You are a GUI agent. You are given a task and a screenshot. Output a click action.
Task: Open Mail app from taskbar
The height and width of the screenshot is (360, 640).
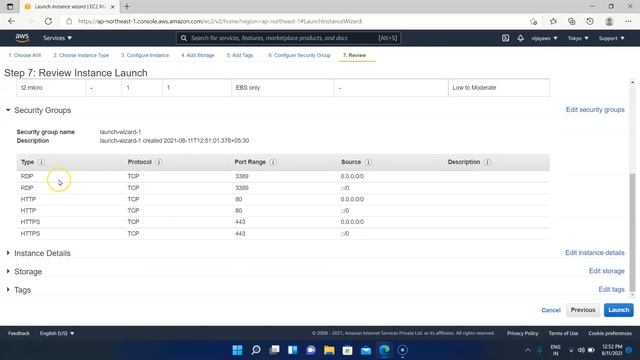click(x=366, y=350)
